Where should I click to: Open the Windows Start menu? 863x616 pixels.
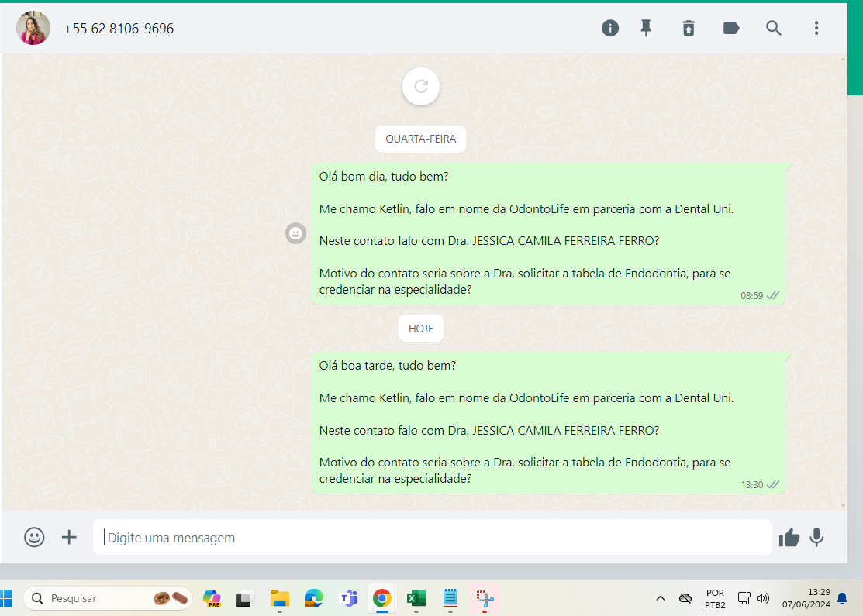tap(5, 598)
